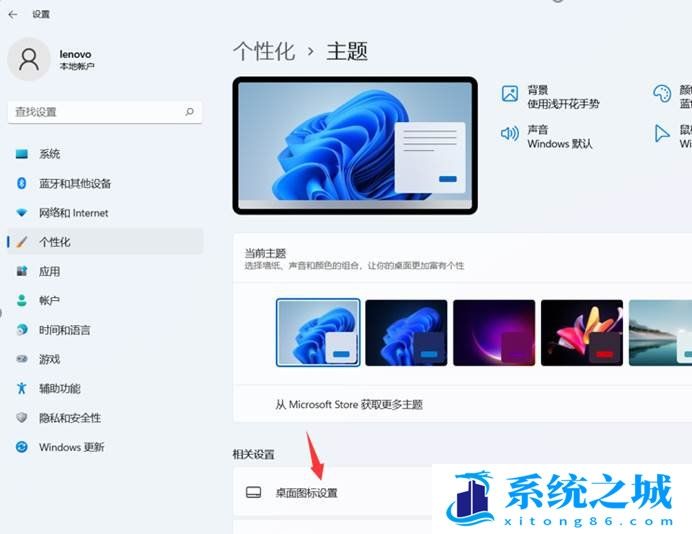Select the lake landscape theme thumbnail

[660, 333]
